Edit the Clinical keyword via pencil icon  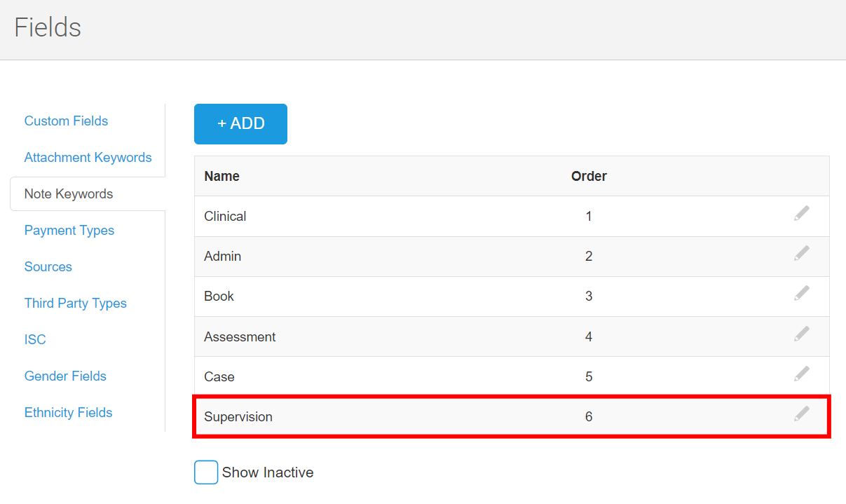[802, 213]
